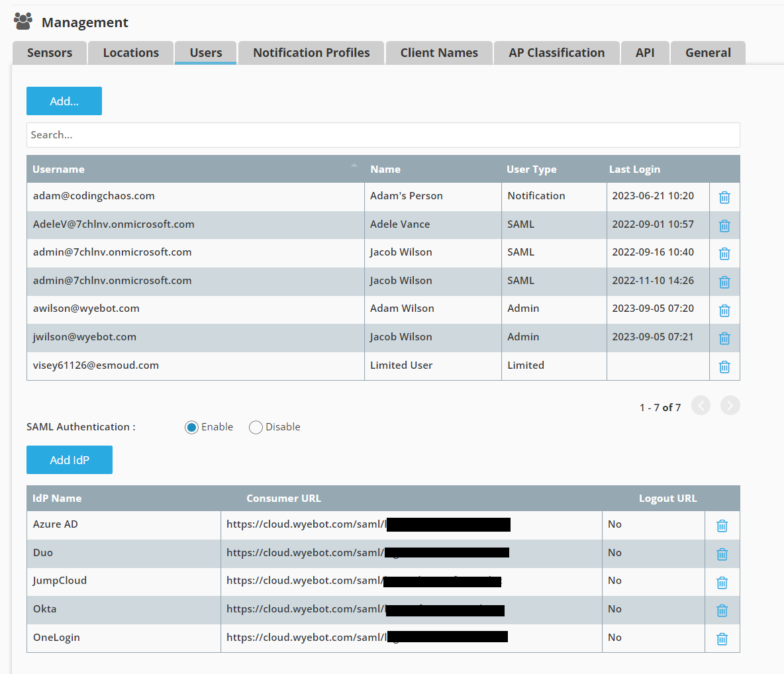Click the Limited user type cell
784x674 pixels.
coord(554,365)
